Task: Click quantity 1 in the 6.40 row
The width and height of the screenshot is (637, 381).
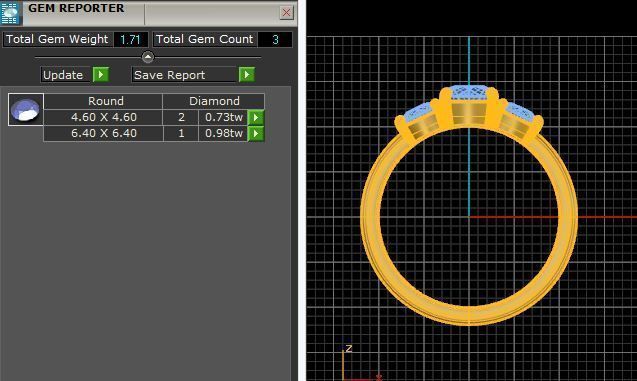Action: (x=181, y=133)
